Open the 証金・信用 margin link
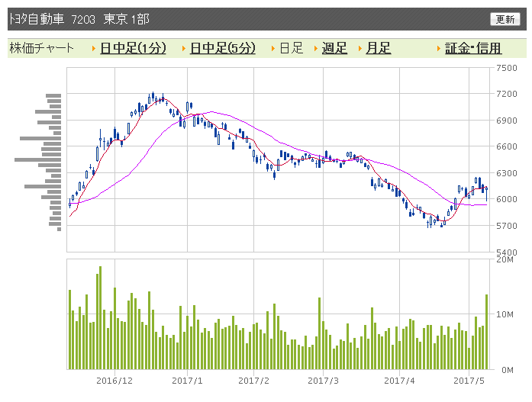 pos(473,48)
